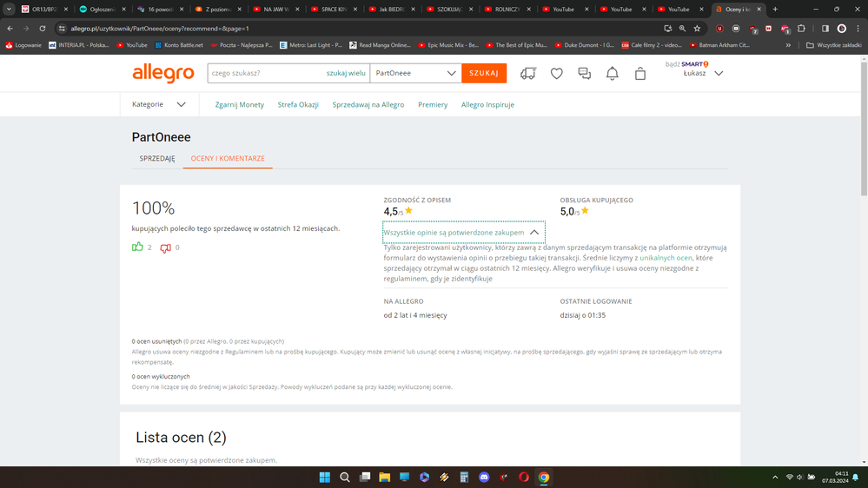868x488 pixels.
Task: Switch to the 'Ogłoszeni' browser tab
Action: tap(102, 9)
